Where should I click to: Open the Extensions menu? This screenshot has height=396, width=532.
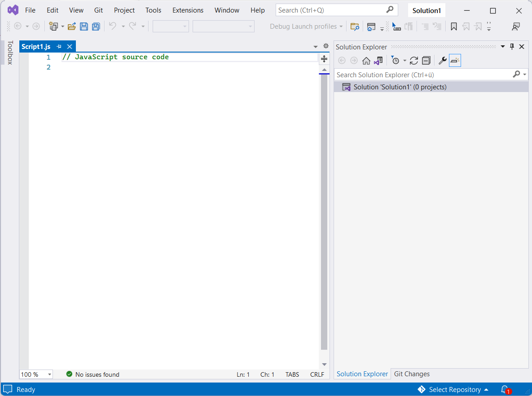point(188,10)
